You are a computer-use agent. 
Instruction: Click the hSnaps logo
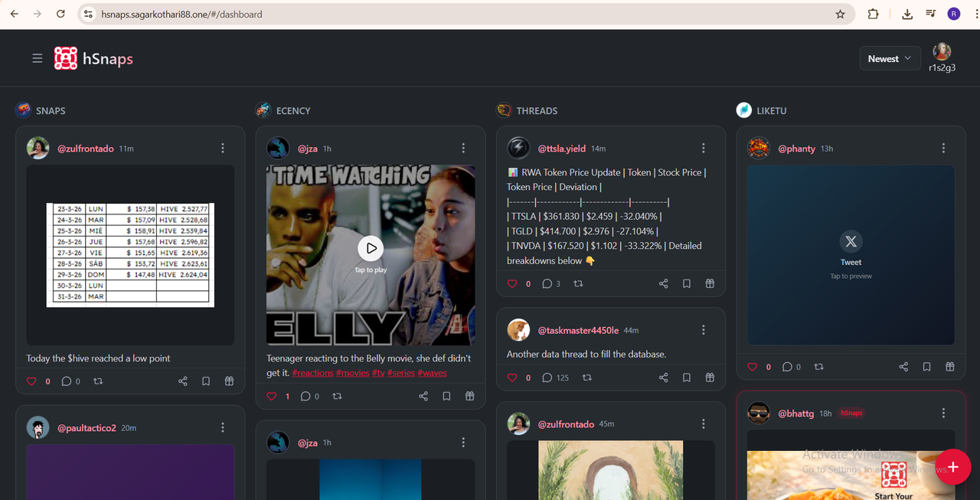point(93,58)
